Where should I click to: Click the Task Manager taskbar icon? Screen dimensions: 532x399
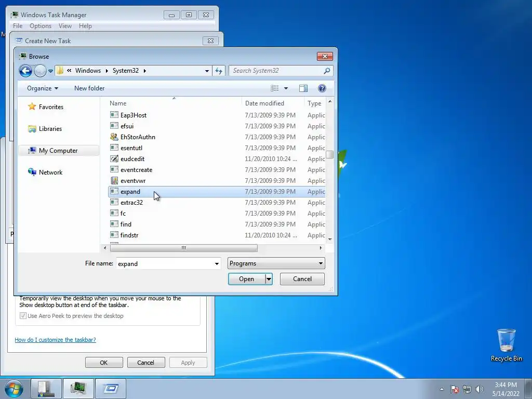click(78, 389)
